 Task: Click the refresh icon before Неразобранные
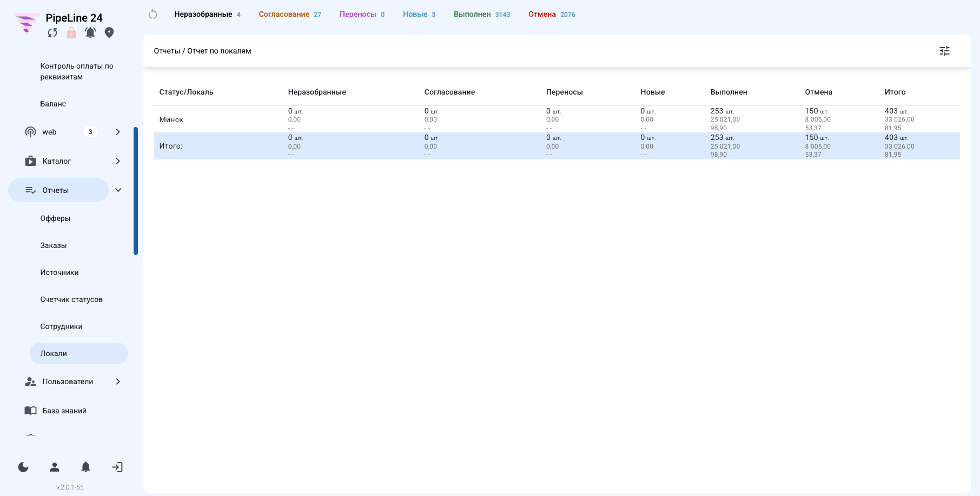pos(153,15)
